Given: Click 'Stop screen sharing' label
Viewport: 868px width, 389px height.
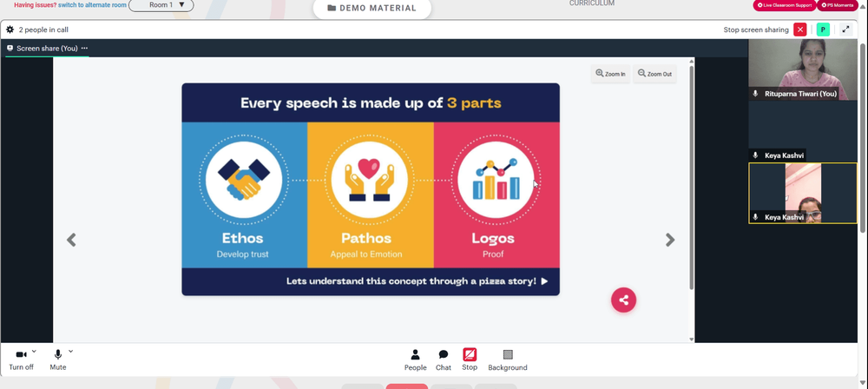Looking at the screenshot, I should 756,30.
